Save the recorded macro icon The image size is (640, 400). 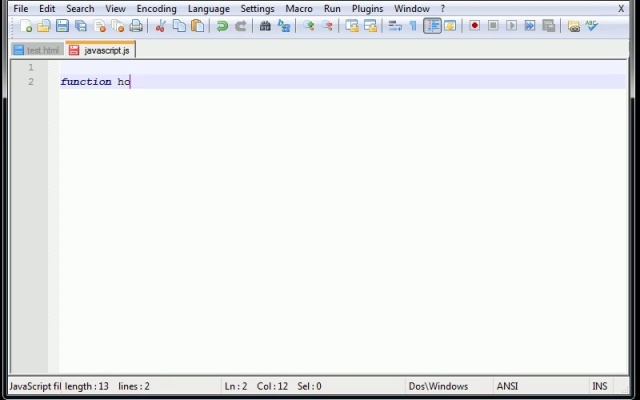click(549, 26)
